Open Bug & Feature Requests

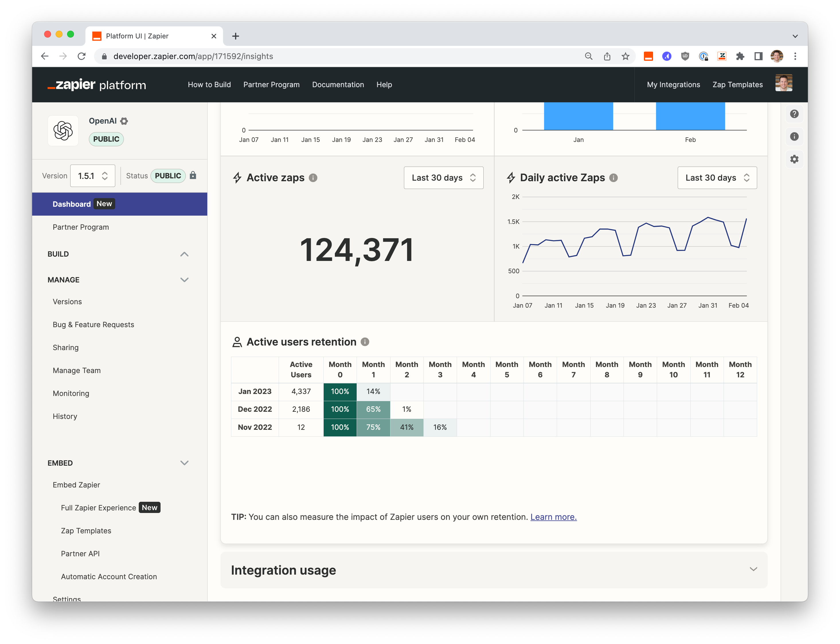[x=93, y=325]
